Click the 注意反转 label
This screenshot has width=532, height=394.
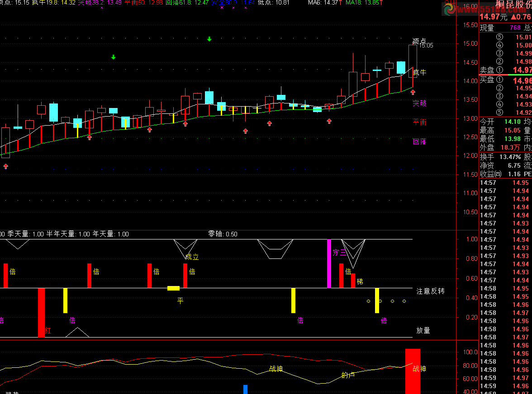pos(431,291)
